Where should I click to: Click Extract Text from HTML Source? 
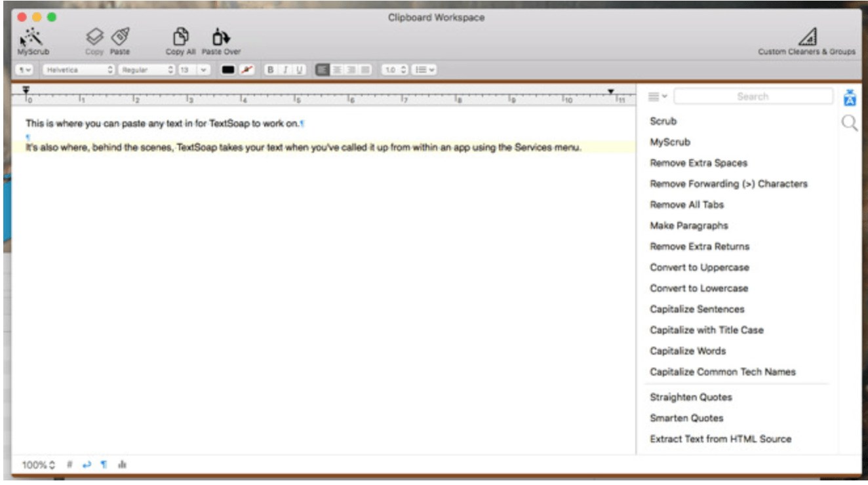[720, 439]
